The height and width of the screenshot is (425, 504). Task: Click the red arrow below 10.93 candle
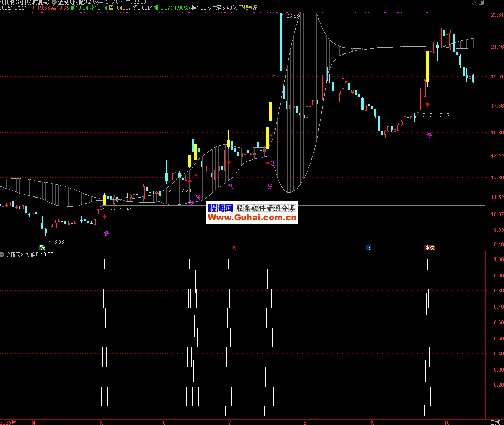[x=105, y=216]
